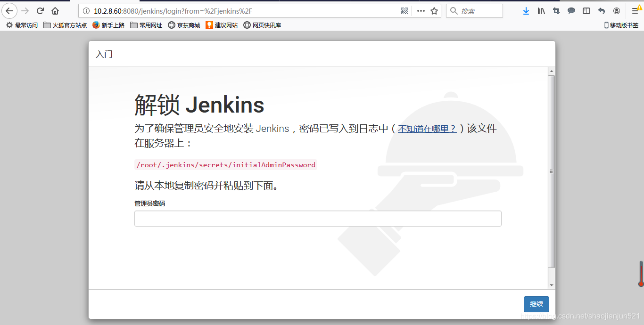Click the browser forward arrow
Image resolution: width=644 pixels, height=325 pixels.
click(25, 11)
